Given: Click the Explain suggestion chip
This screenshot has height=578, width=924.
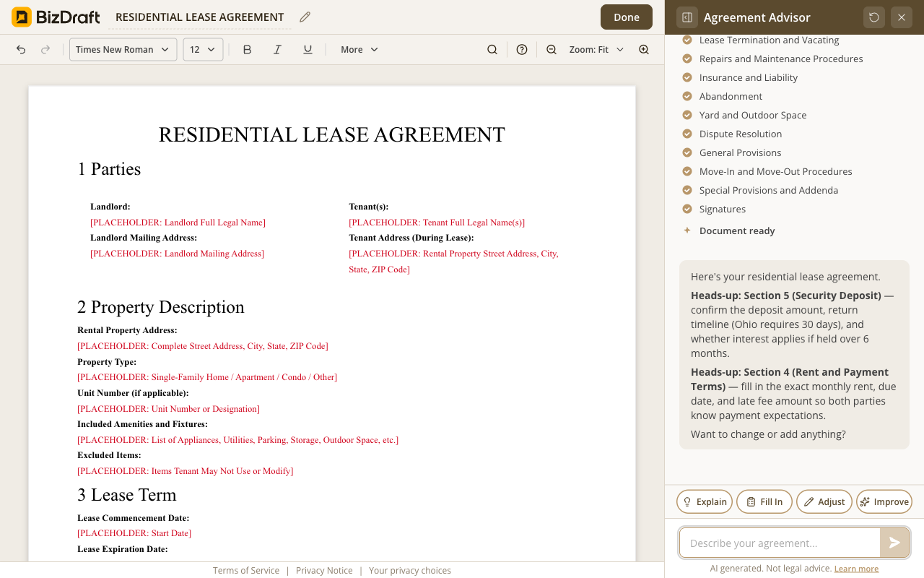Looking at the screenshot, I should (705, 501).
